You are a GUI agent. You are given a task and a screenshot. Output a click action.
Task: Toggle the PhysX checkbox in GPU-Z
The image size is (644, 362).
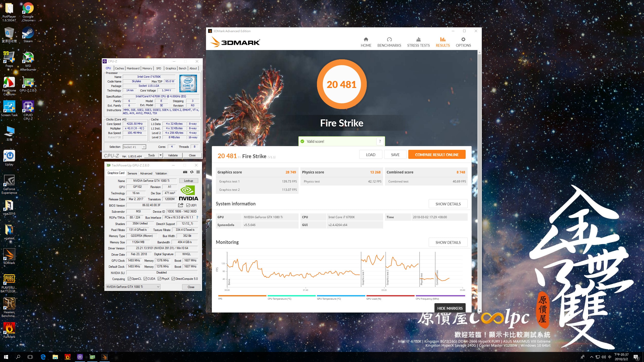159,279
